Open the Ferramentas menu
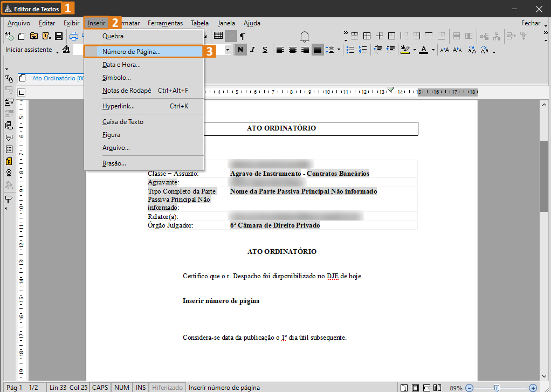 (x=165, y=23)
